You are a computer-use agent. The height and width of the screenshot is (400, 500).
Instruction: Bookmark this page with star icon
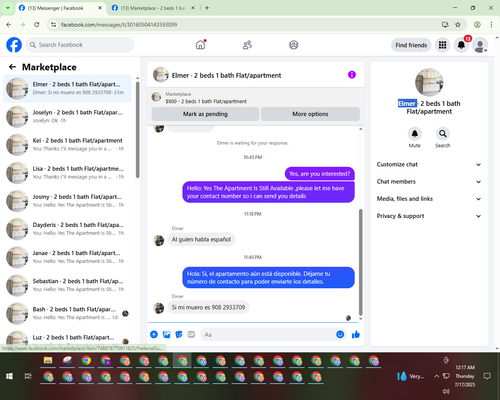point(458,25)
